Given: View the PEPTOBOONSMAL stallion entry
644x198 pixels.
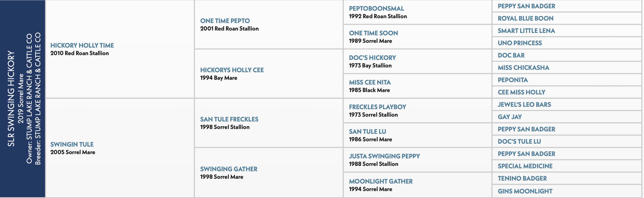Looking at the screenshot, I should 376,9.
